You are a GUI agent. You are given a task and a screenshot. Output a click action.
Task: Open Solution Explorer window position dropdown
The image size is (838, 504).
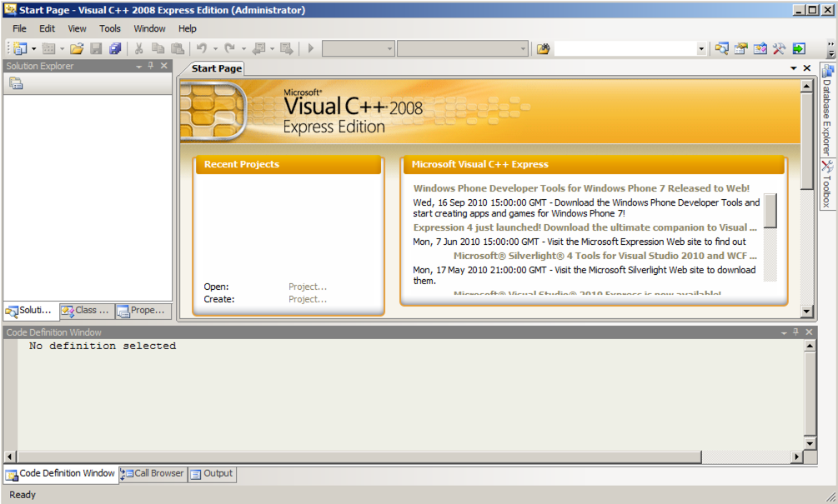[x=139, y=66]
